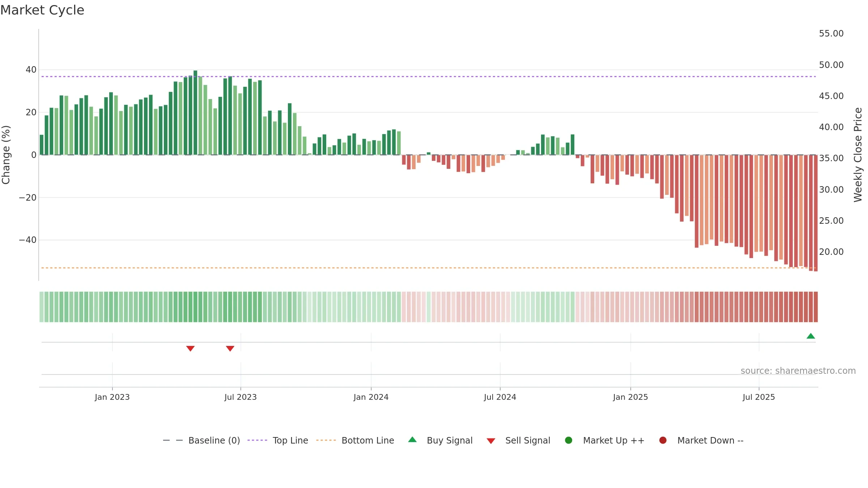Click the final red bar below Bottom Line
Viewport: 868px width, 488px height.
pyautogui.click(x=816, y=213)
